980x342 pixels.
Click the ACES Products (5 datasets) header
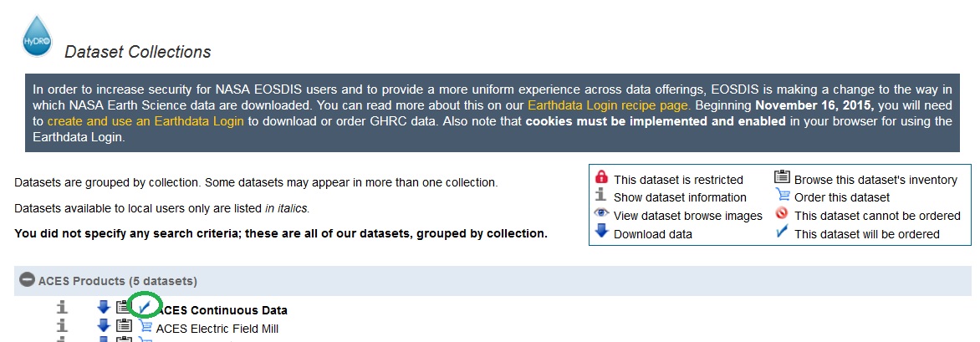pos(118,281)
